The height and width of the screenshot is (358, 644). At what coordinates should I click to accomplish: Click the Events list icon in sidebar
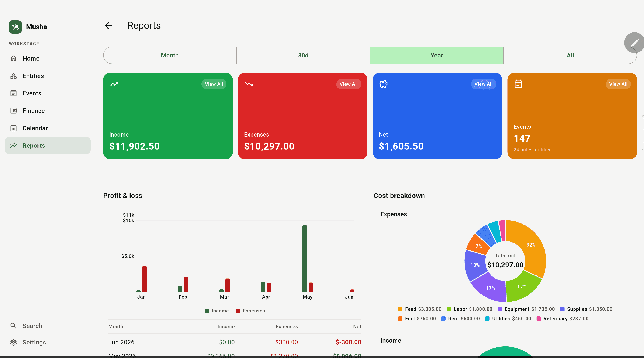click(13, 93)
